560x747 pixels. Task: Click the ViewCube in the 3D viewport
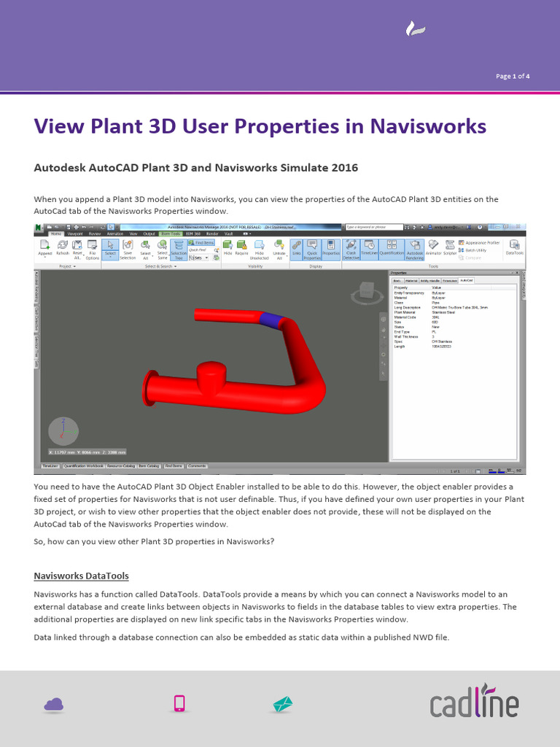coord(367,290)
